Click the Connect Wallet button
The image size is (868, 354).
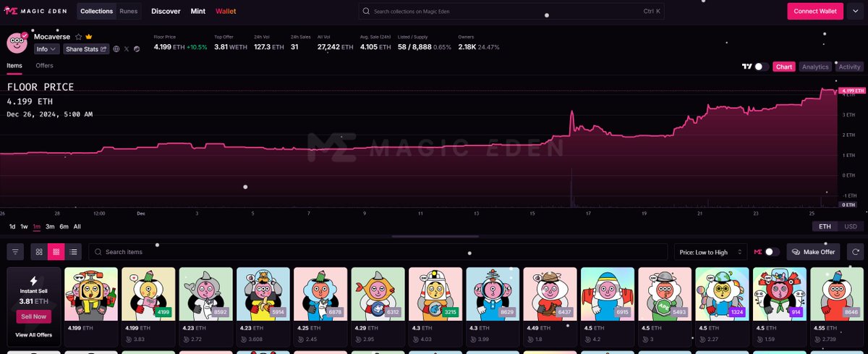tap(815, 12)
